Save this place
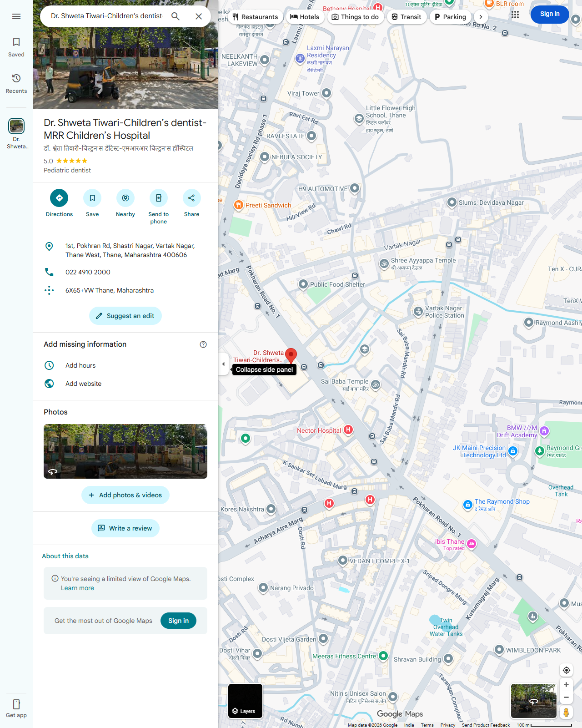The width and height of the screenshot is (582, 728). [92, 203]
